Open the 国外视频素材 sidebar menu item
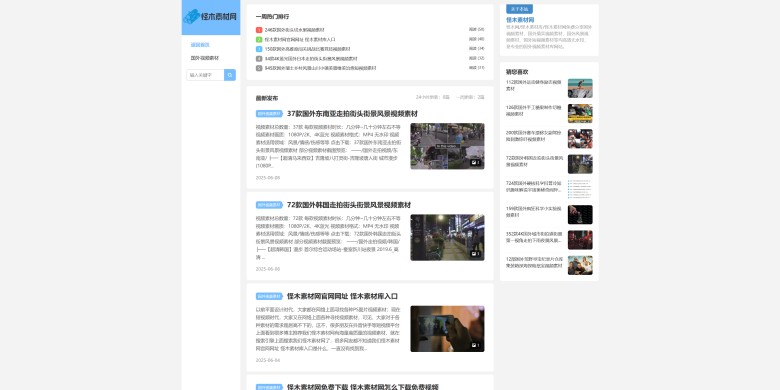The height and width of the screenshot is (390, 780). point(204,58)
